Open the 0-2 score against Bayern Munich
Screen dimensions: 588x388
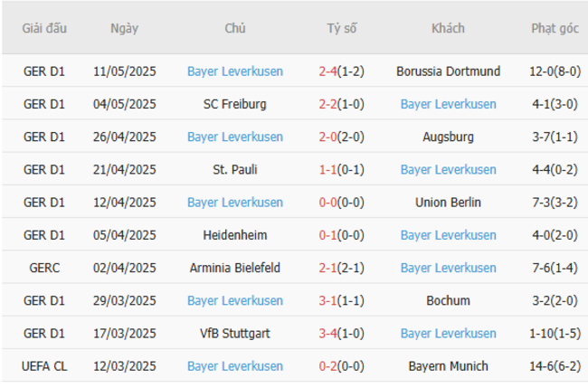pyautogui.click(x=327, y=366)
